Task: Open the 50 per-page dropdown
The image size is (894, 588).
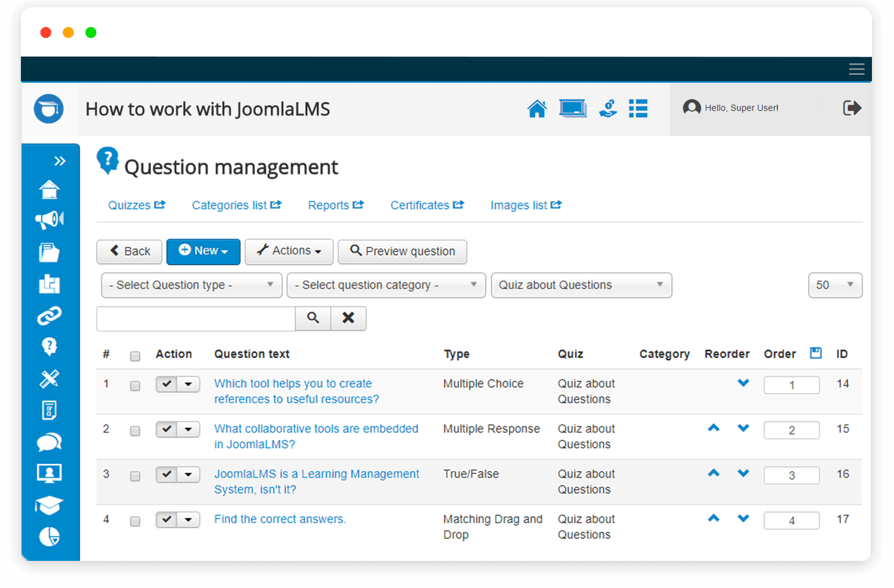Action: [x=835, y=285]
